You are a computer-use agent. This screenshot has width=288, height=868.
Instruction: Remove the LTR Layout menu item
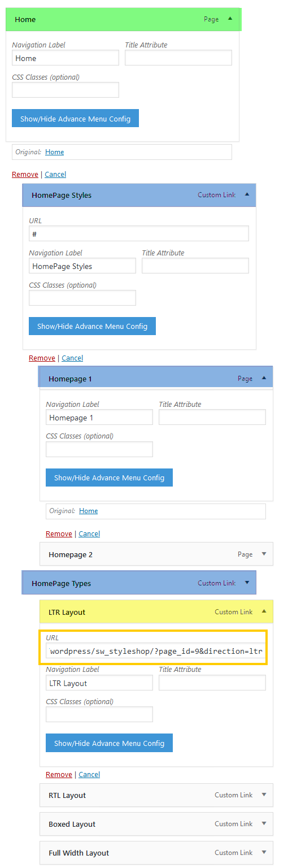click(59, 774)
